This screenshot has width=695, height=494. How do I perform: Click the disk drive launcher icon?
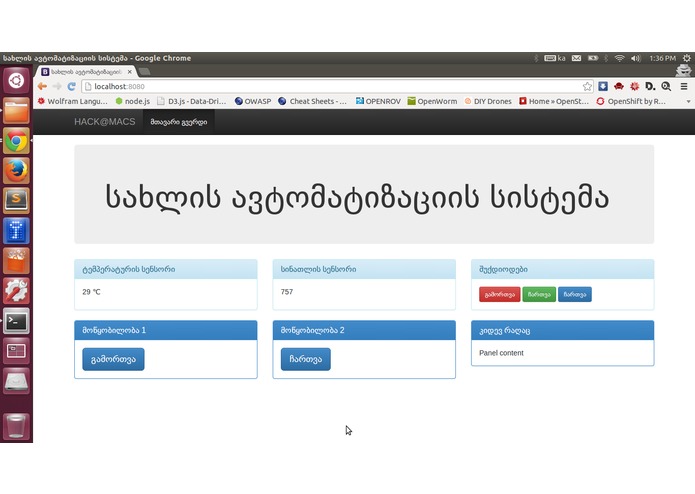point(16,381)
